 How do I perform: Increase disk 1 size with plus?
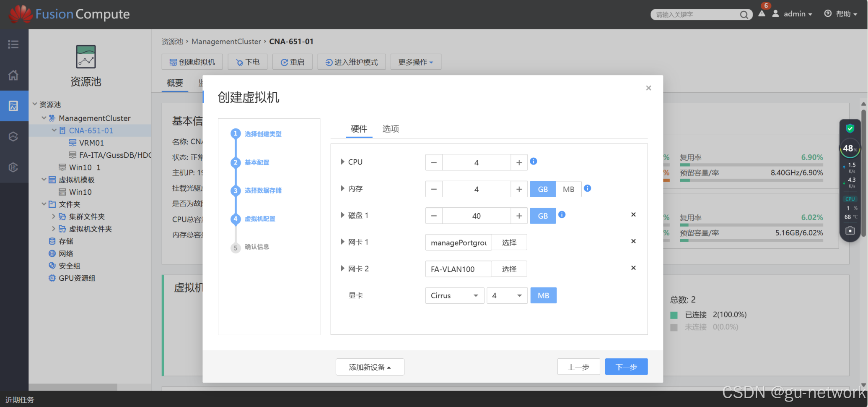[519, 216]
